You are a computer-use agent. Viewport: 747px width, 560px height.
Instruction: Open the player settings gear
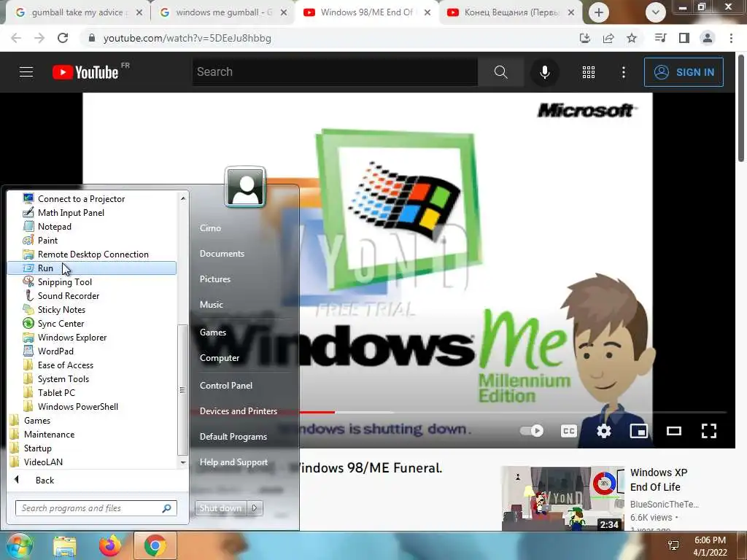[x=603, y=431]
